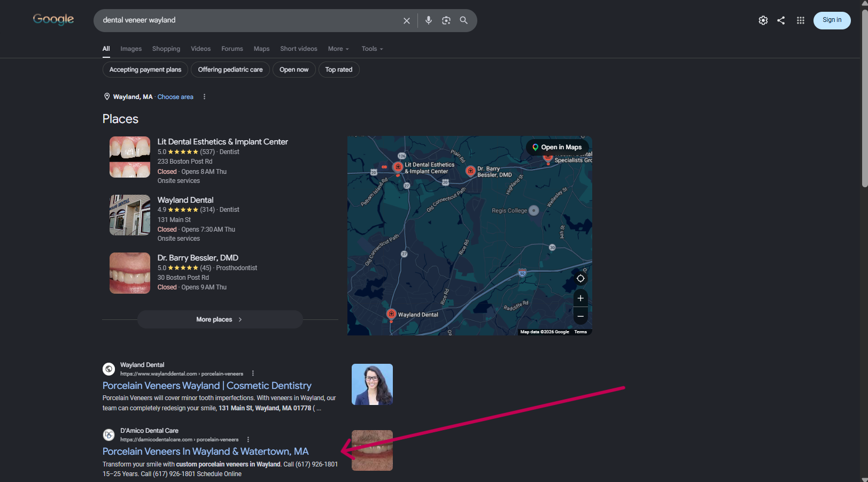Click the damicodentalcare.com URL breadcrumb
Viewport: 868px width, 482px height.
pos(180,440)
